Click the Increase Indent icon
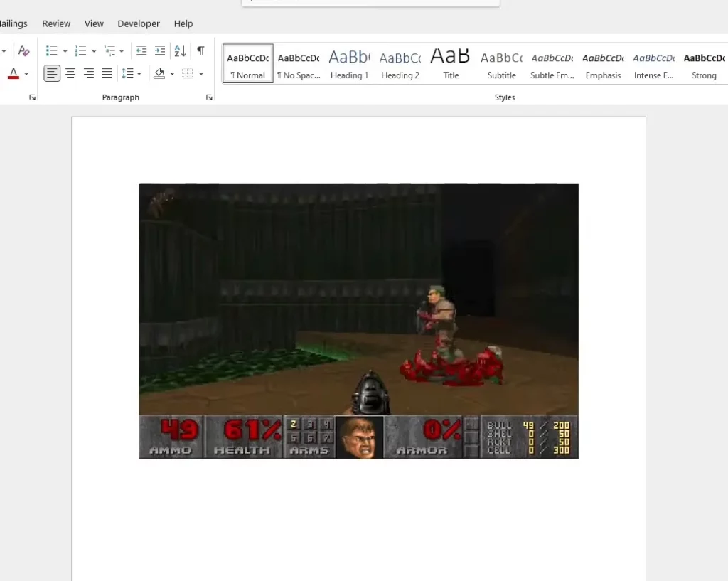The width and height of the screenshot is (728, 581). tap(160, 50)
